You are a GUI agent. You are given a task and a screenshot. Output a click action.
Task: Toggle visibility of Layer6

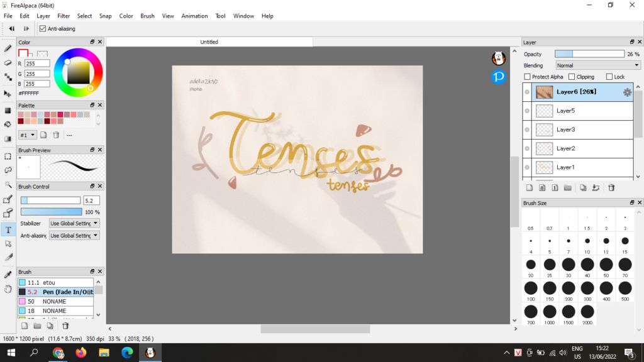click(527, 92)
